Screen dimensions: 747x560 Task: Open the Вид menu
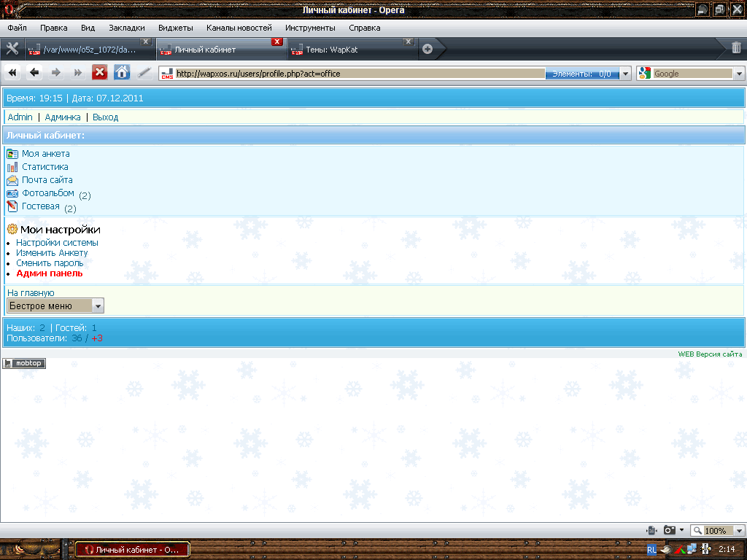coord(88,28)
